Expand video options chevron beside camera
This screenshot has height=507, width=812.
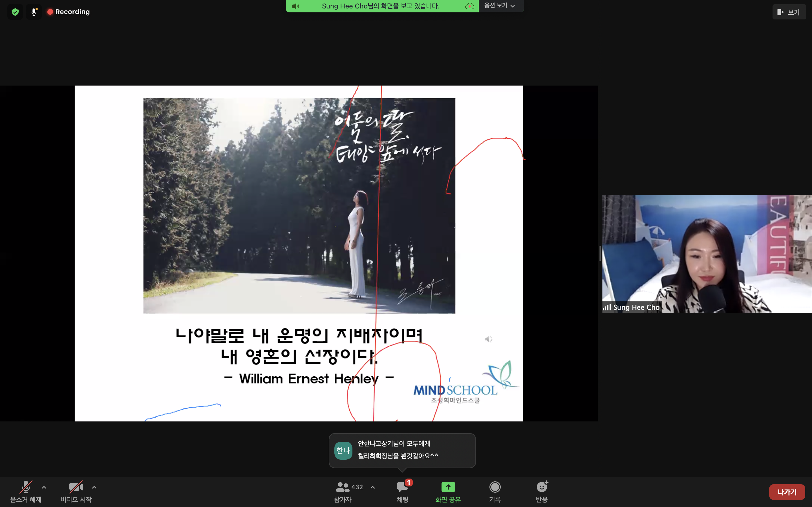pyautogui.click(x=94, y=487)
